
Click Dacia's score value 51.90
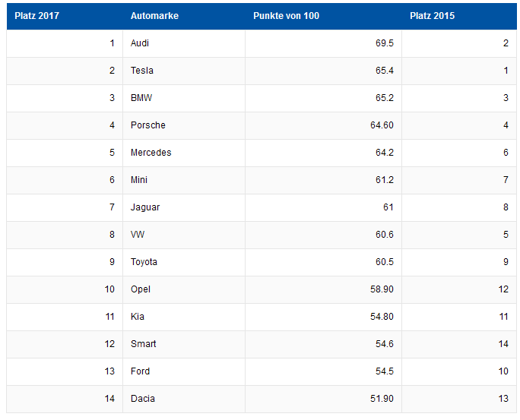pos(382,399)
